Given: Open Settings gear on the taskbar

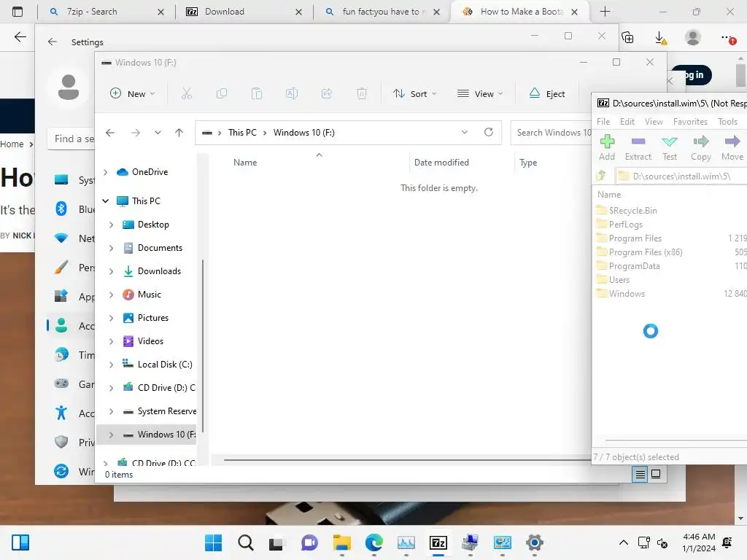Looking at the screenshot, I should pyautogui.click(x=535, y=542).
